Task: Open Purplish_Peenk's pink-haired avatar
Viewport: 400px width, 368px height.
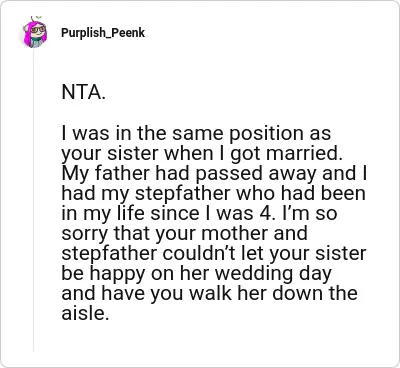Action: point(35,32)
